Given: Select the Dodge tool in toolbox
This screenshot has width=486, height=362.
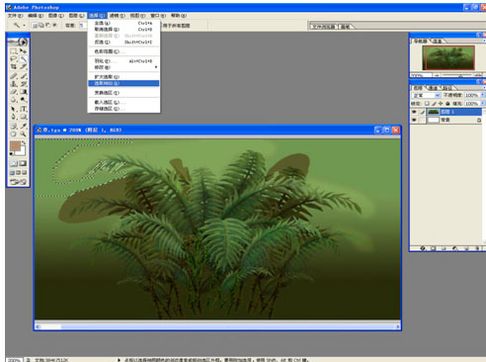Looking at the screenshot, I should (23, 100).
